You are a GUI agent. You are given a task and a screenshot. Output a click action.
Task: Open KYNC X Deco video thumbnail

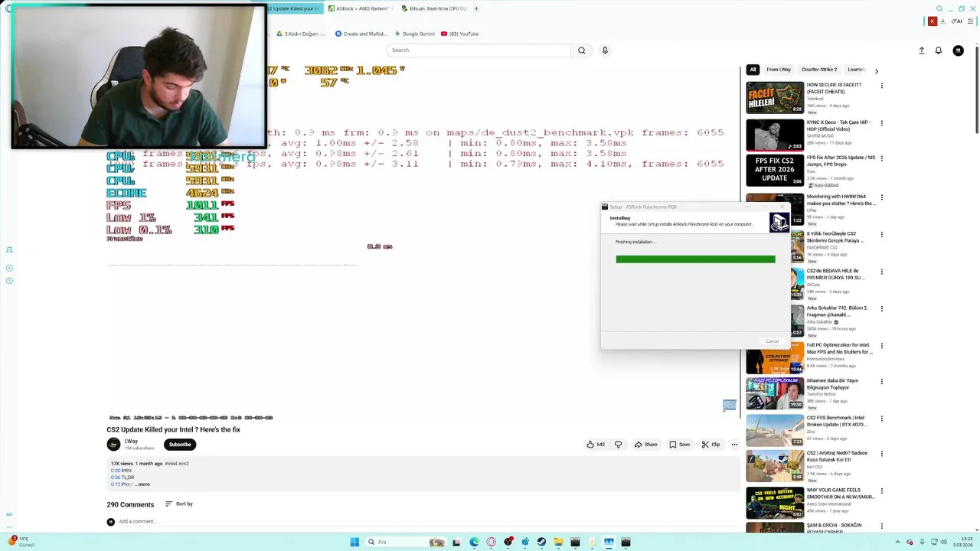[775, 135]
